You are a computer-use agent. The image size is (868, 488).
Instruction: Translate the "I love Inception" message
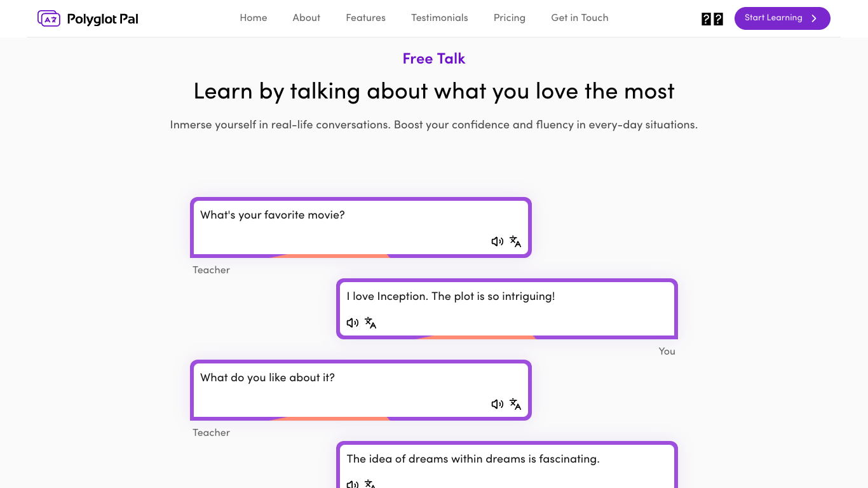click(370, 323)
